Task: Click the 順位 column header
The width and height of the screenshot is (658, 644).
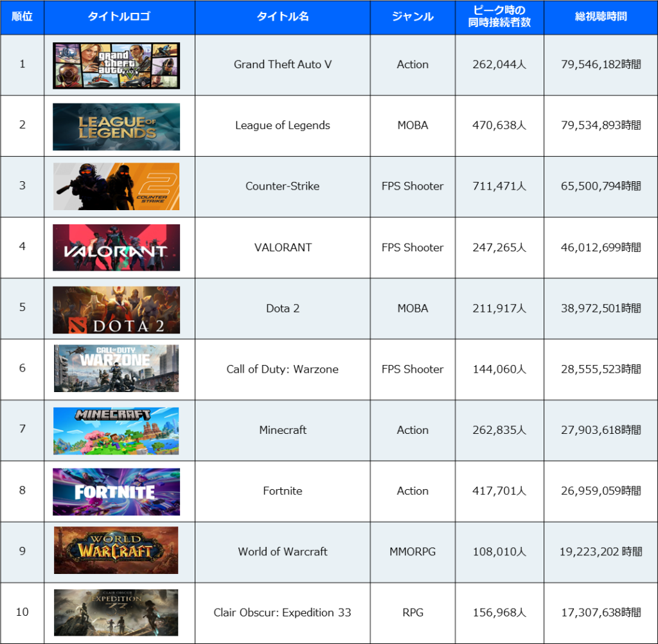Action: point(22,17)
